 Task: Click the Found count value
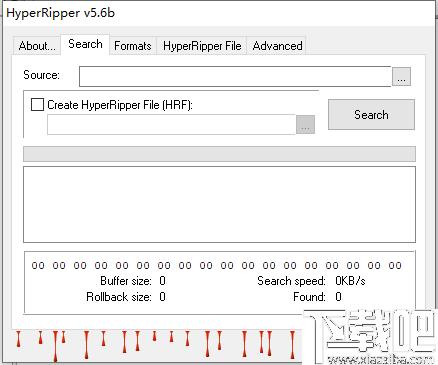click(x=338, y=297)
